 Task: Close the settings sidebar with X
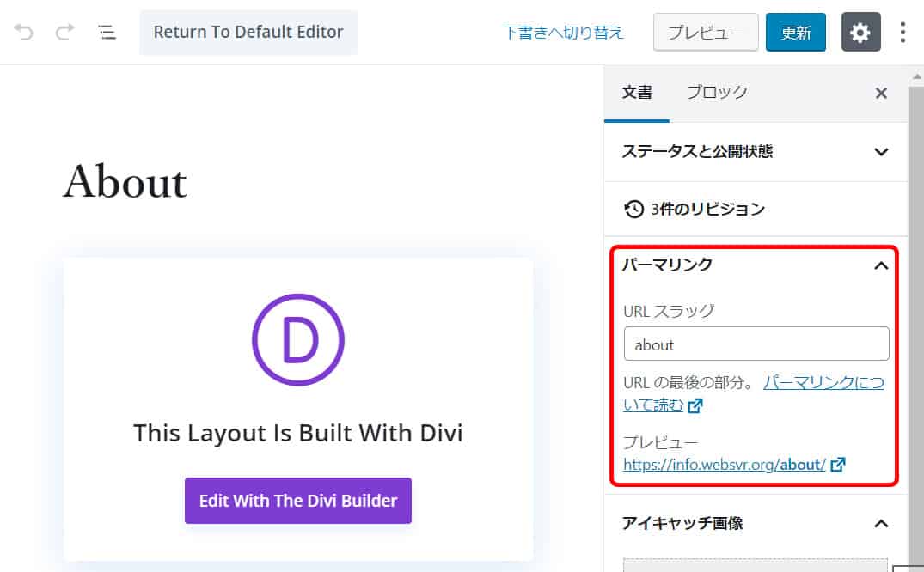click(881, 94)
